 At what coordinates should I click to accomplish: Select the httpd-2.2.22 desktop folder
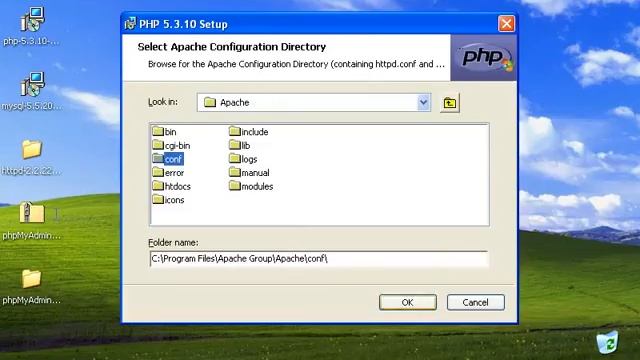pos(31,157)
